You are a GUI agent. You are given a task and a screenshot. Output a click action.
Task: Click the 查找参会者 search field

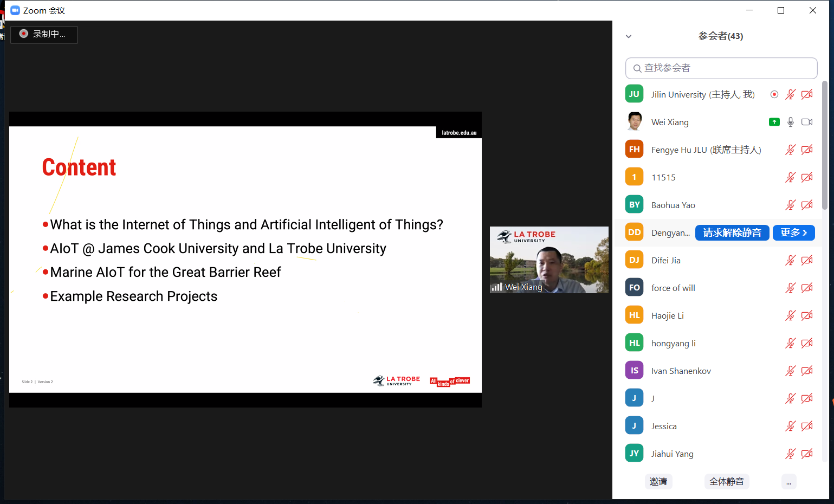pos(721,68)
